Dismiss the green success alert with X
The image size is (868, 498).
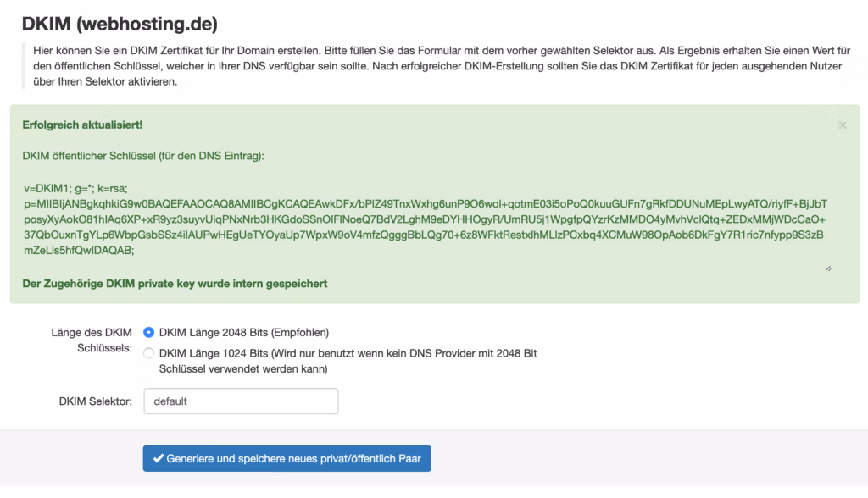pos(842,125)
